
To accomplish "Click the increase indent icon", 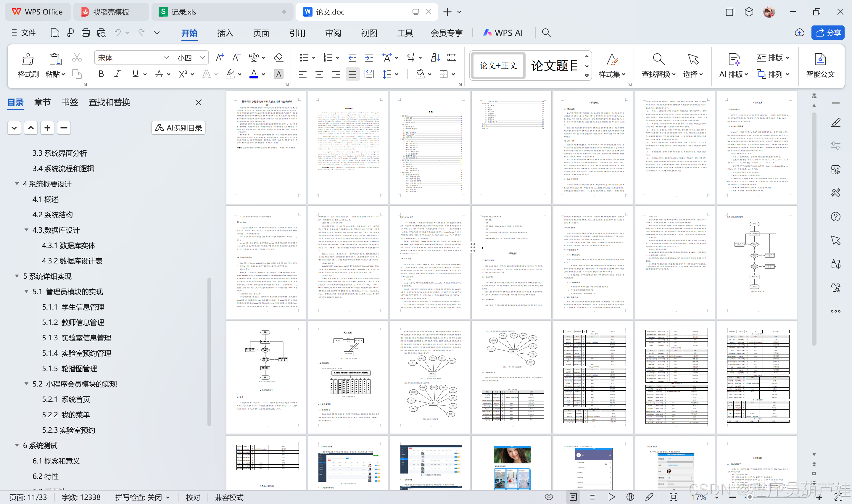I will point(369,57).
